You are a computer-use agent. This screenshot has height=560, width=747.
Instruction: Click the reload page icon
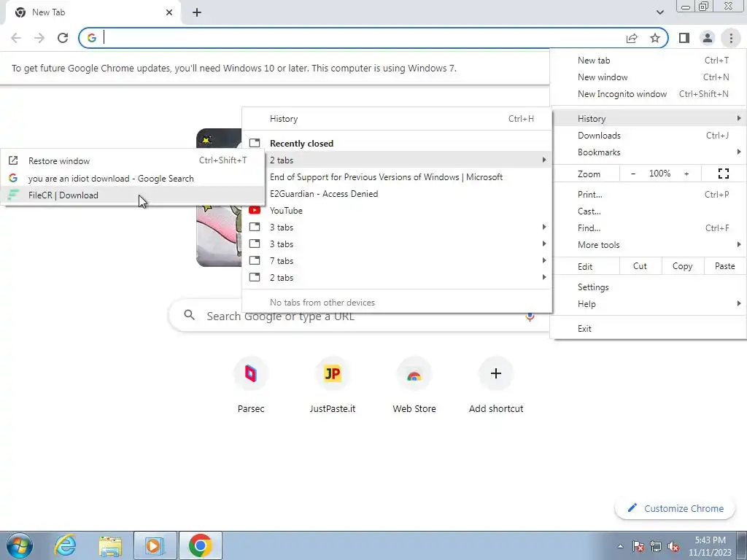point(63,38)
